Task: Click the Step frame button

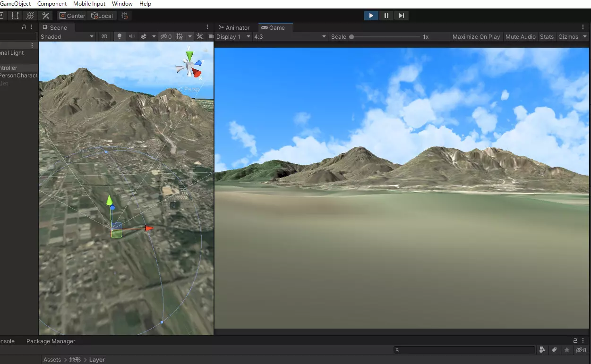Action: (401, 16)
